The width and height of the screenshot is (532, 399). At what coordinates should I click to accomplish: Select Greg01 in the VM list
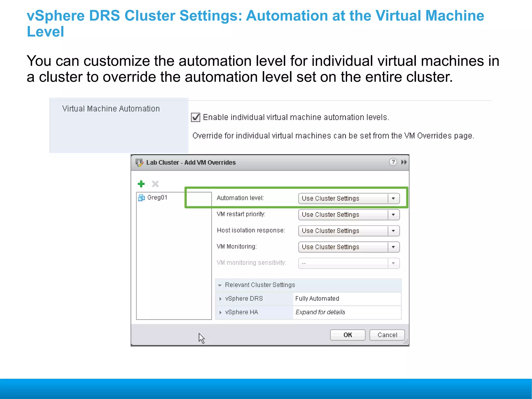click(x=157, y=197)
